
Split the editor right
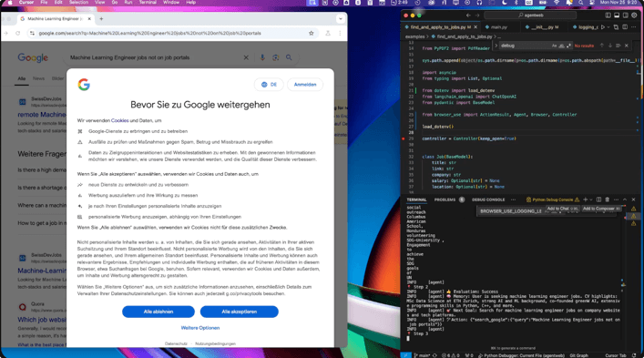[624, 27]
